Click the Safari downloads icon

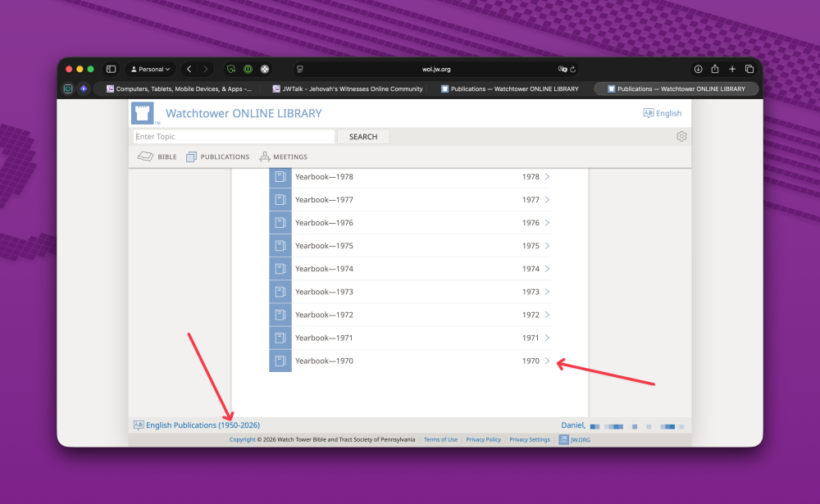pos(698,70)
